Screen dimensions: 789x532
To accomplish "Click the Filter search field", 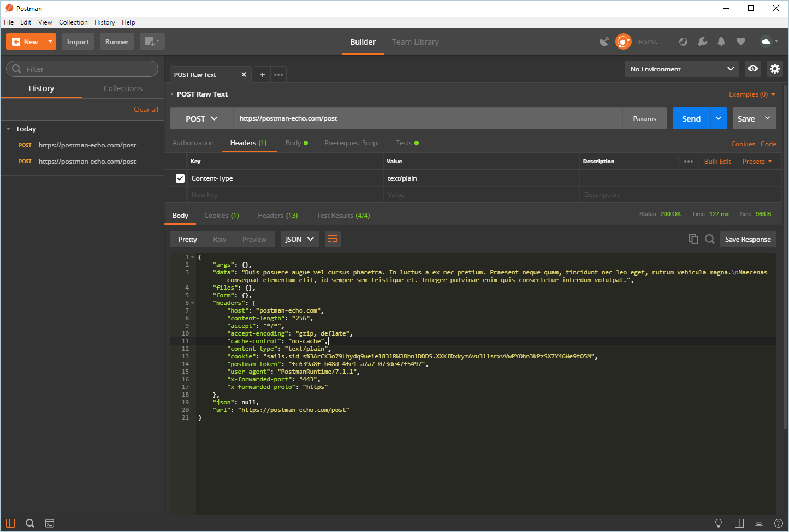I will pyautogui.click(x=82, y=69).
